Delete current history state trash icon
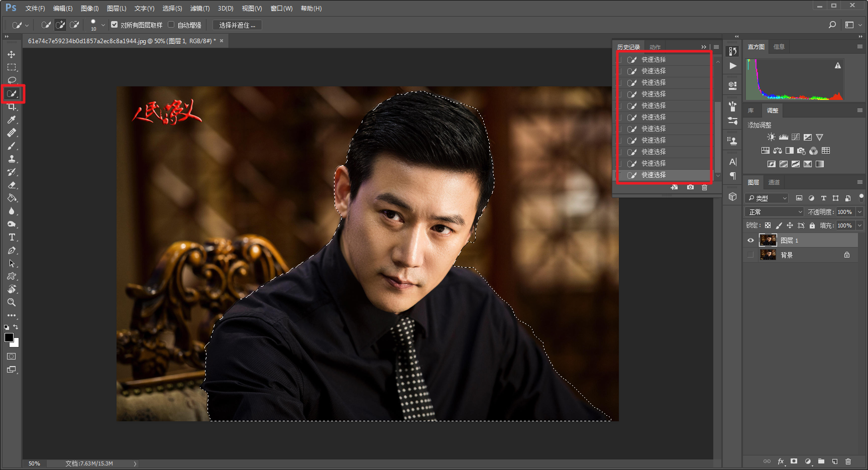Viewport: 868px width, 470px height. (x=704, y=187)
